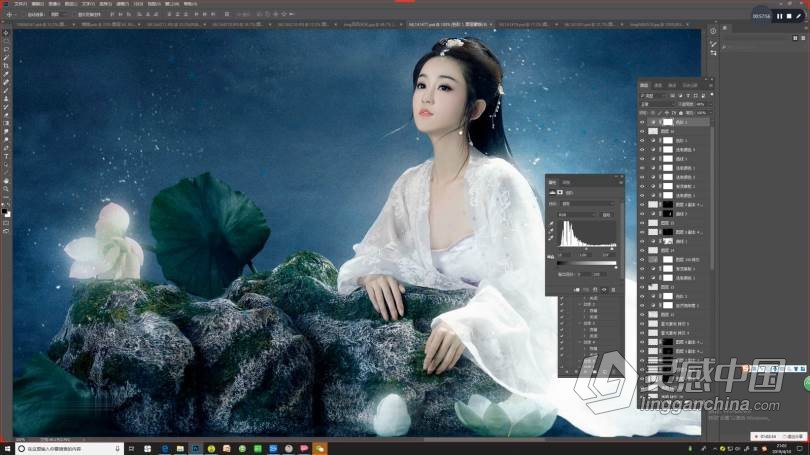Open the Image menu

54,4
